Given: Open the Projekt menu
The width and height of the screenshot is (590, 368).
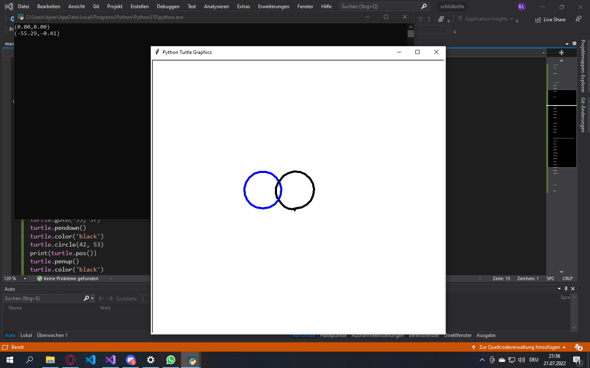Looking at the screenshot, I should [114, 6].
